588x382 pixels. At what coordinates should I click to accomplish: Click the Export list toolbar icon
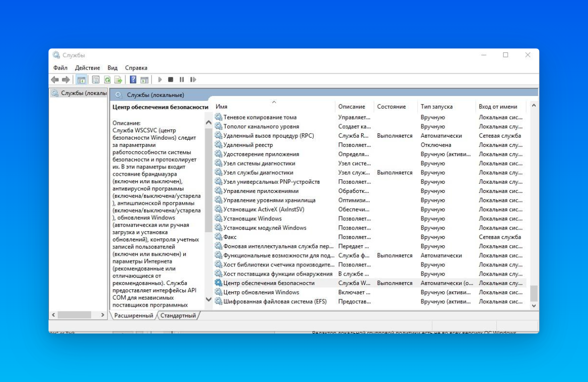click(118, 79)
